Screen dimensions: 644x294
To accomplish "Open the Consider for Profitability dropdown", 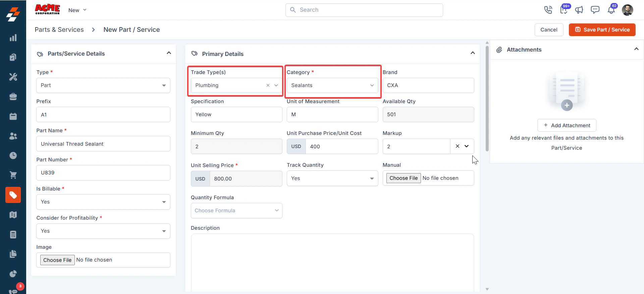I will click(x=103, y=231).
